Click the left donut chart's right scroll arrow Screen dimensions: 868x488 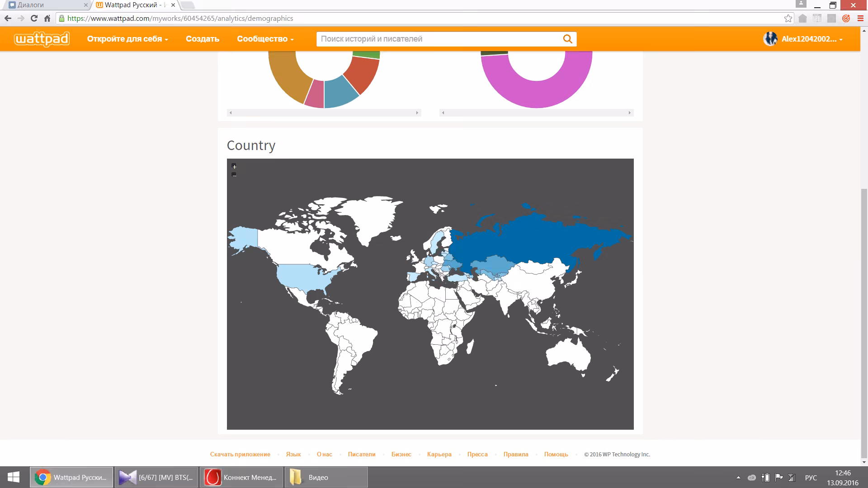point(417,113)
